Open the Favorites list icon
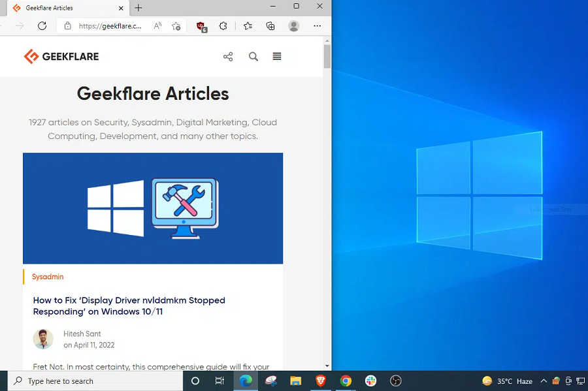The height and width of the screenshot is (391, 588). click(x=248, y=26)
